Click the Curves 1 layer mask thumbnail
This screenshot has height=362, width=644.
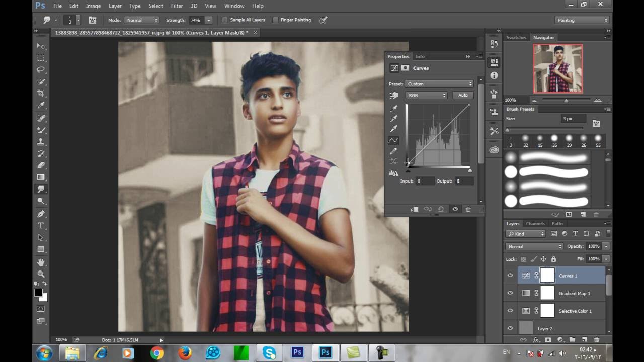[547, 276]
